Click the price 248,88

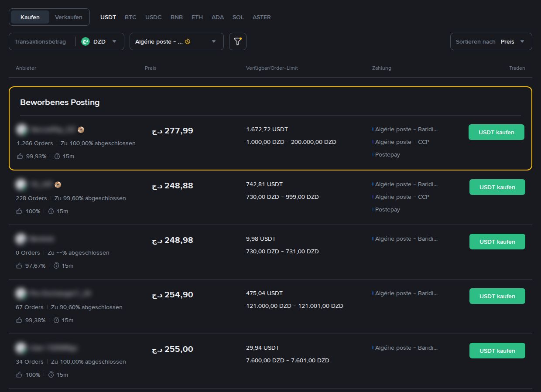(x=172, y=186)
